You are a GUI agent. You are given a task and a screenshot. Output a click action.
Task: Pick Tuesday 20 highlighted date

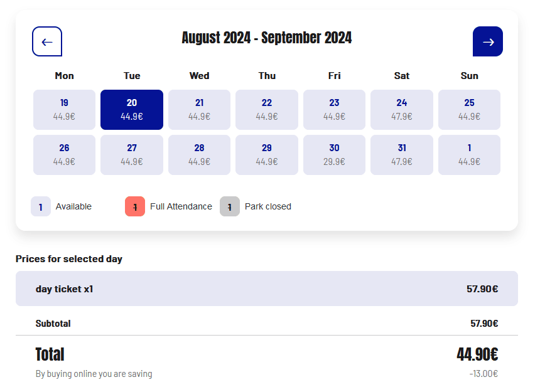click(132, 110)
